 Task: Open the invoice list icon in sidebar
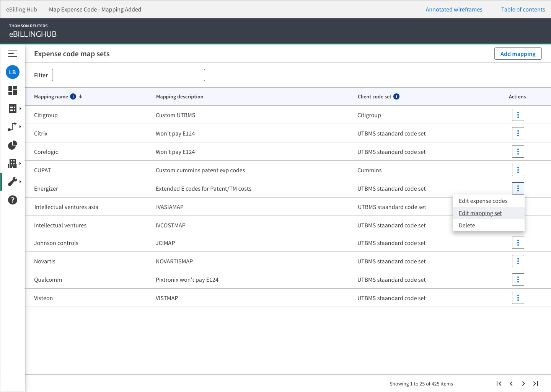pyautogui.click(x=13, y=108)
